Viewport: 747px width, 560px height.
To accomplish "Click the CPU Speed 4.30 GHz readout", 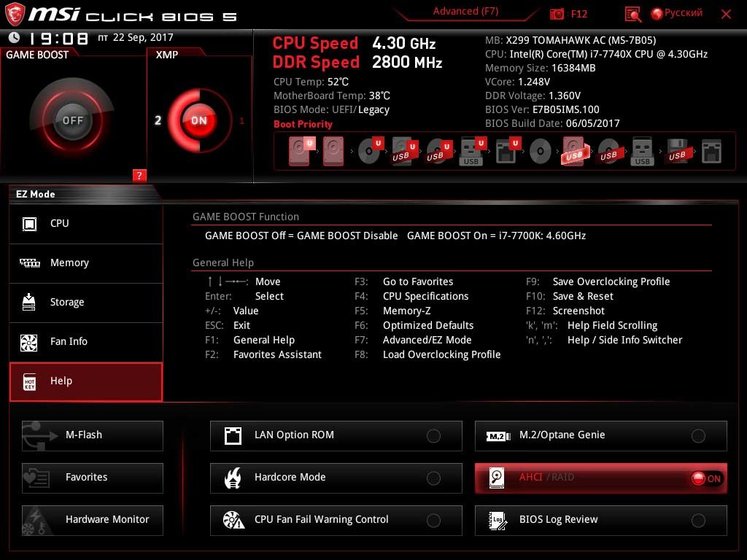I will point(354,43).
